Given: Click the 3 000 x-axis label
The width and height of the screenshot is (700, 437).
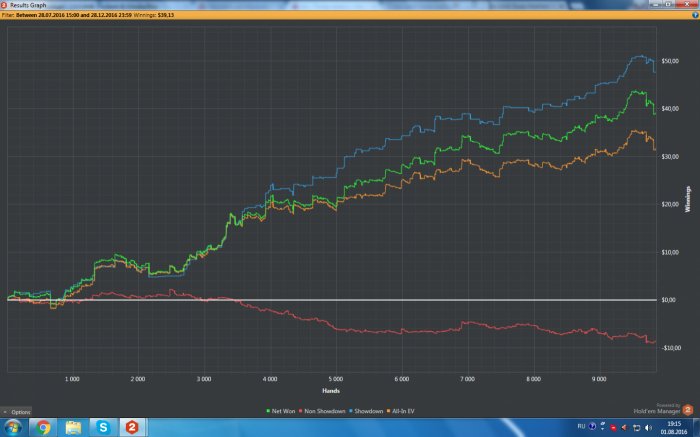Looking at the screenshot, I should point(204,379).
